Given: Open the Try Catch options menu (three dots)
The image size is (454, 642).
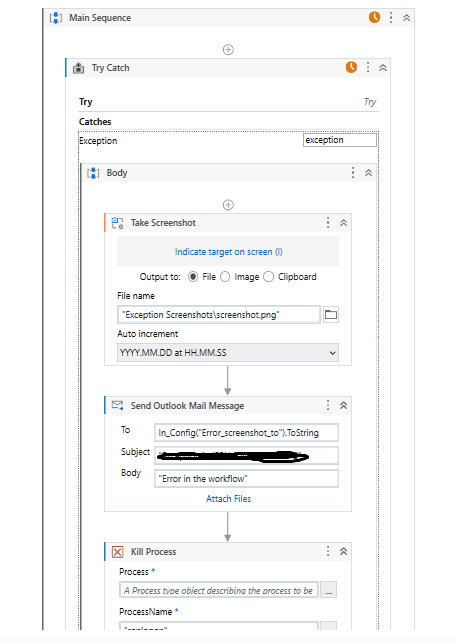Looking at the screenshot, I should [368, 67].
